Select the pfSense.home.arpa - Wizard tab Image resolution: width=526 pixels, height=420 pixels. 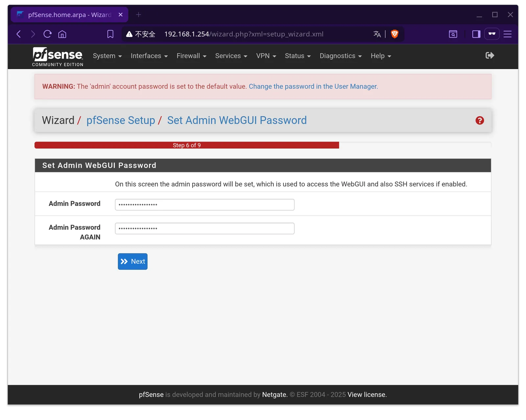pos(69,15)
